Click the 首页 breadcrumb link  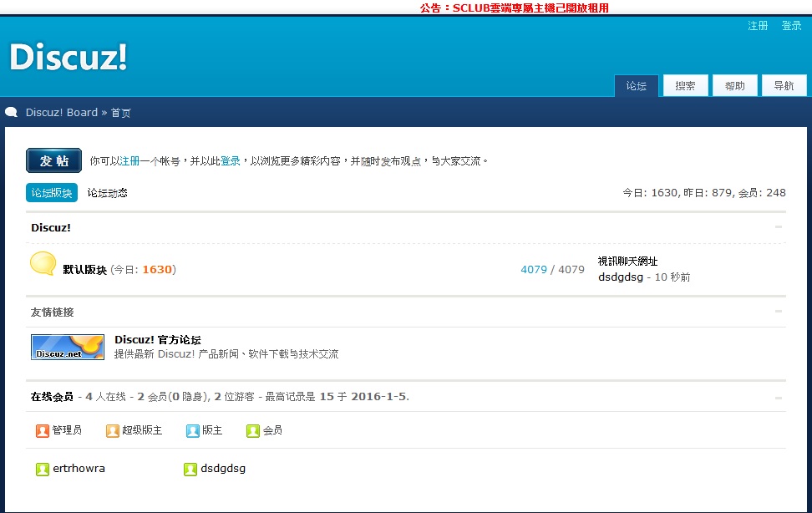(120, 113)
